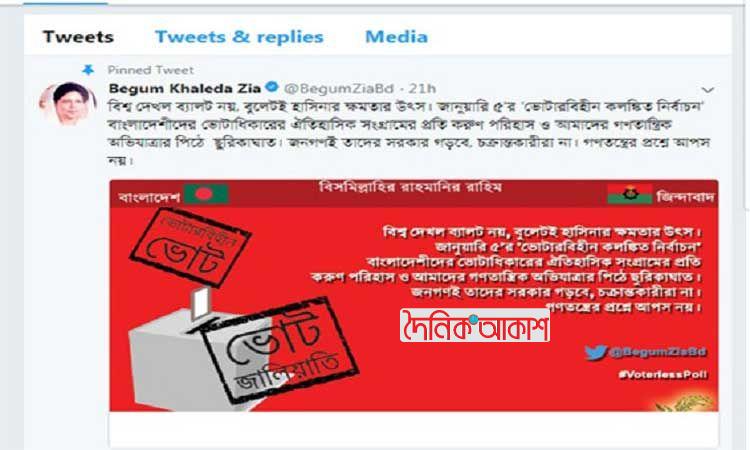Screen dimensions: 750x450
Task: Open the 21h timestamp link
Action: tap(422, 88)
